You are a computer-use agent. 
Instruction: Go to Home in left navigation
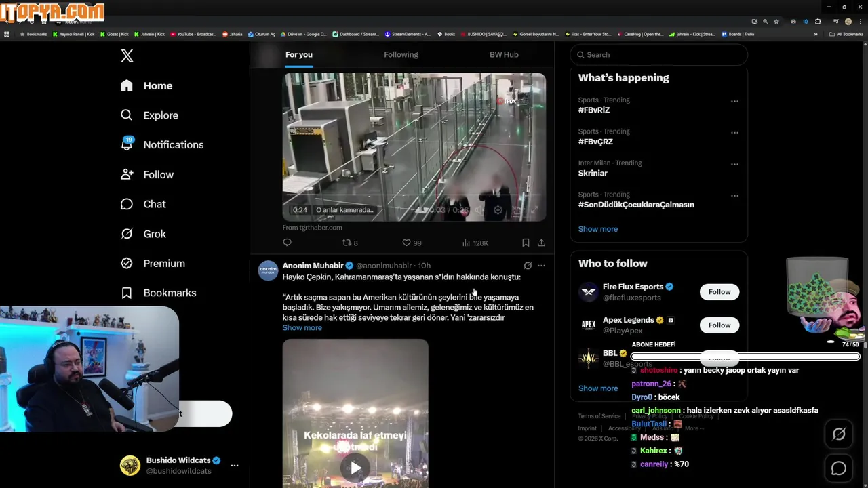coord(146,85)
